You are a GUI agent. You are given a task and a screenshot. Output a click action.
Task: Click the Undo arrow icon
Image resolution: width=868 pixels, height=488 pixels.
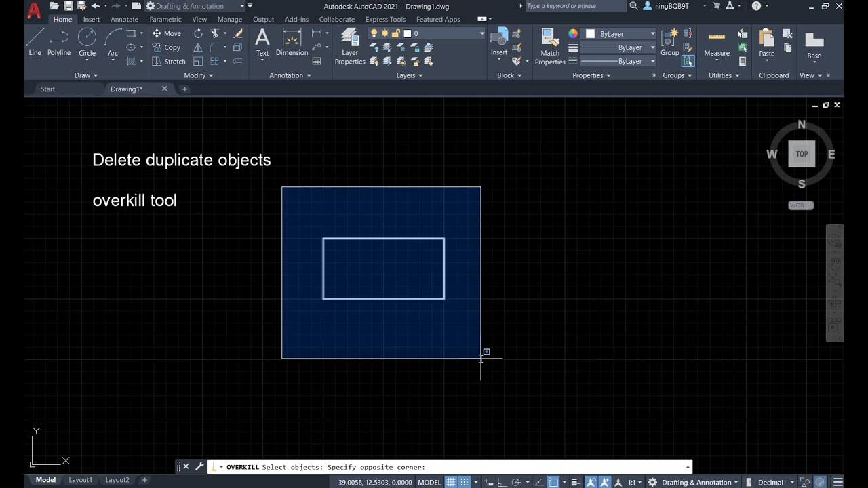(96, 6)
